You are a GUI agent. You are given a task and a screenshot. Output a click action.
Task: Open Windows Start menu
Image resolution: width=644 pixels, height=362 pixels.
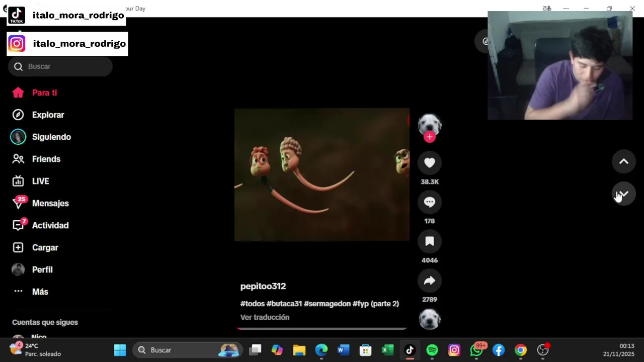[120, 350]
